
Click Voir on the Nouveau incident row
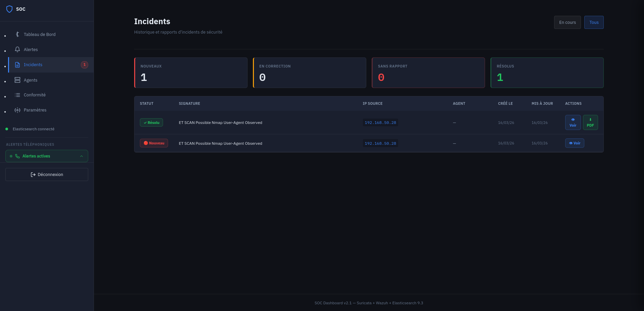575,143
